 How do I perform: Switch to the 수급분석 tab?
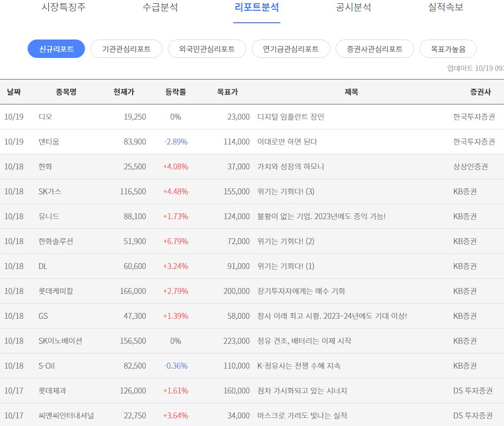point(160,7)
